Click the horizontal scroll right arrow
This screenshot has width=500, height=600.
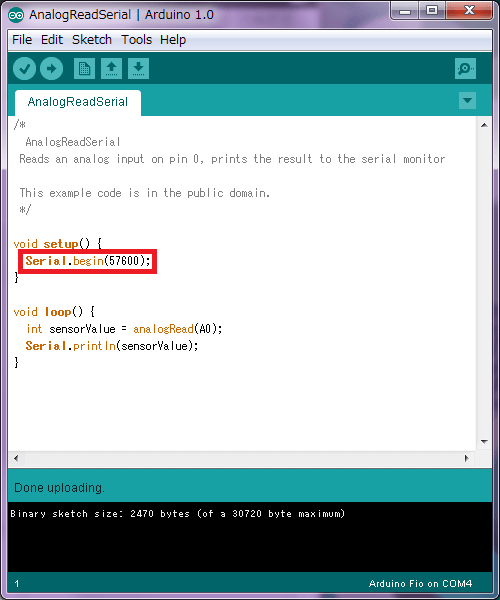point(466,458)
